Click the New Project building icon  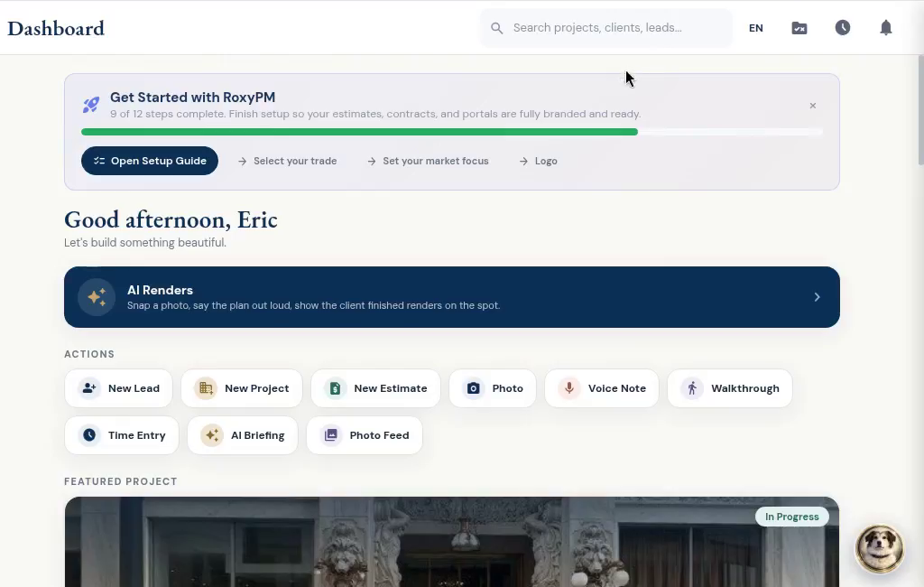[x=206, y=388]
